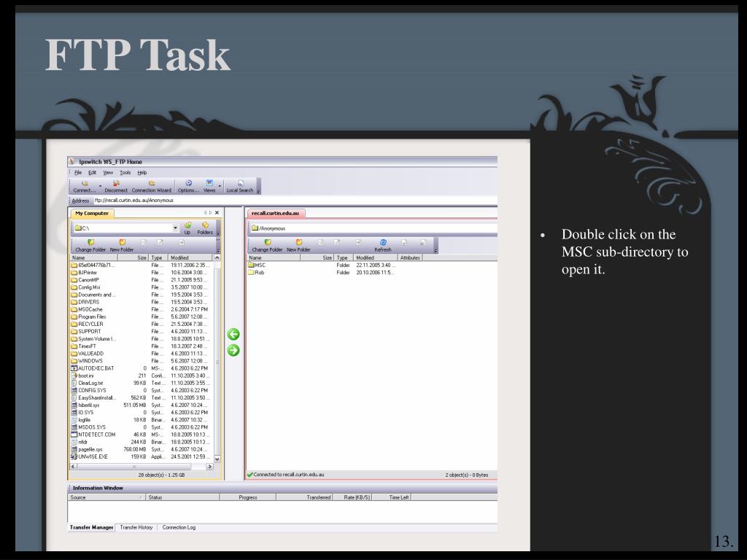The image size is (747, 560).
Task: Select the pagefile.sys file
Action: click(x=87, y=449)
